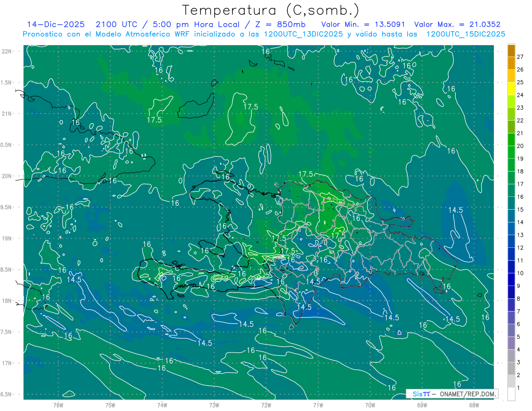The height and width of the screenshot is (411, 532).
Task: Click the '19N' latitude axis label
Action: [x=7, y=239]
